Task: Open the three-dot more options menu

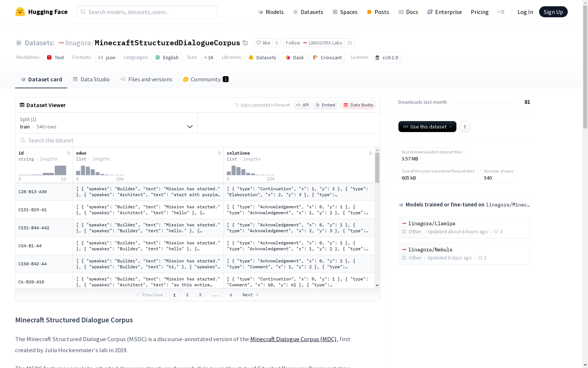Action: point(465,127)
